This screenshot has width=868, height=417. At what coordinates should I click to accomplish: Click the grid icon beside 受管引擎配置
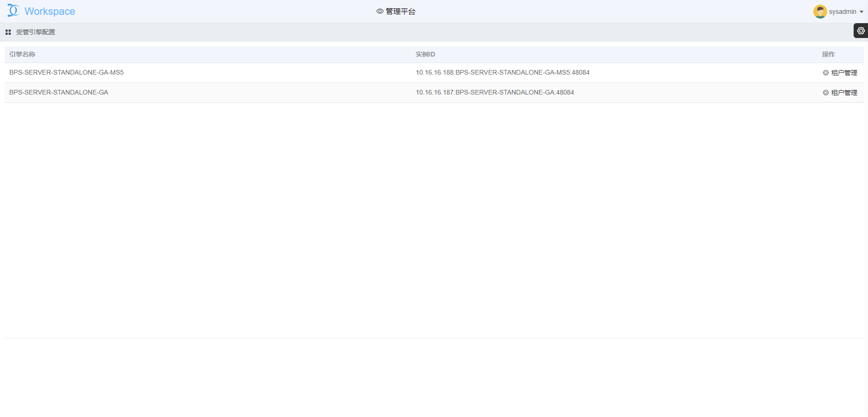(x=8, y=32)
